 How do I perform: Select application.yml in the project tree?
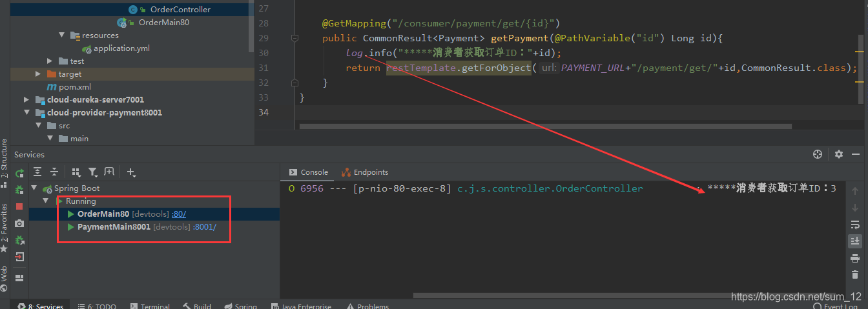[123, 48]
